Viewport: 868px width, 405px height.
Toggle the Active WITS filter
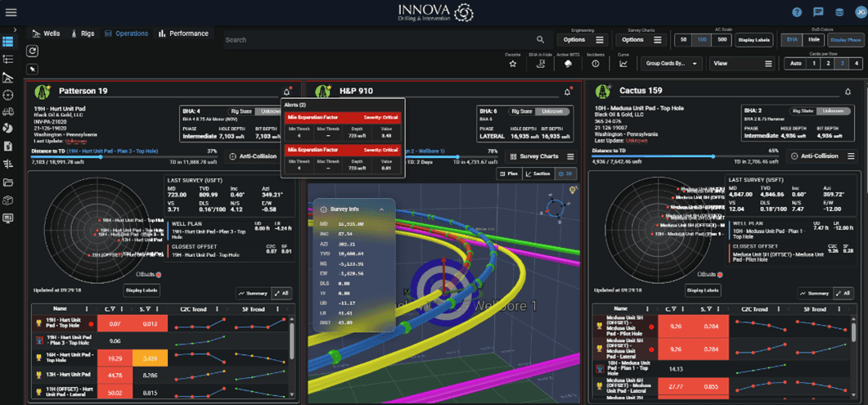point(568,64)
